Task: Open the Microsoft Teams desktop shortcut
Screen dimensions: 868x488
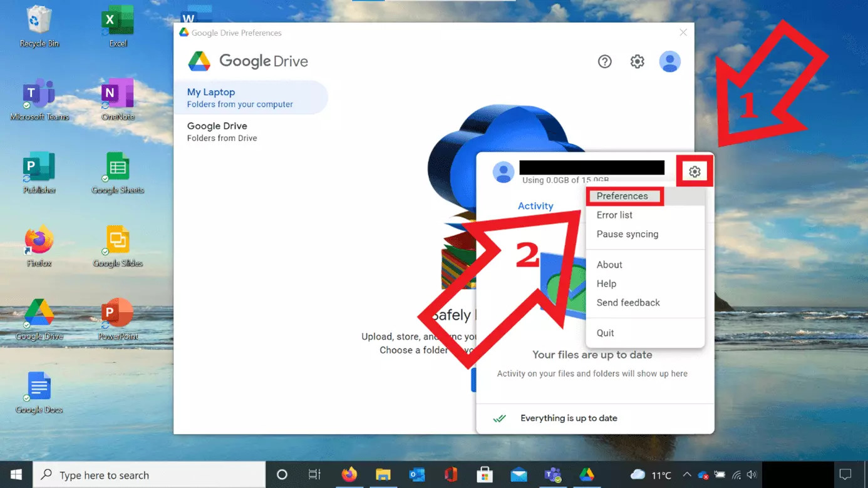Action: point(39,100)
